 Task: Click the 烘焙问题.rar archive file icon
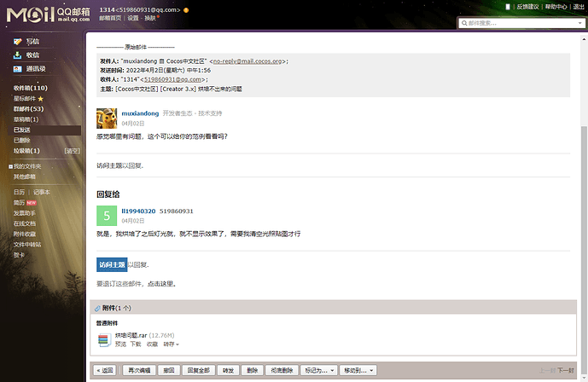tap(104, 340)
